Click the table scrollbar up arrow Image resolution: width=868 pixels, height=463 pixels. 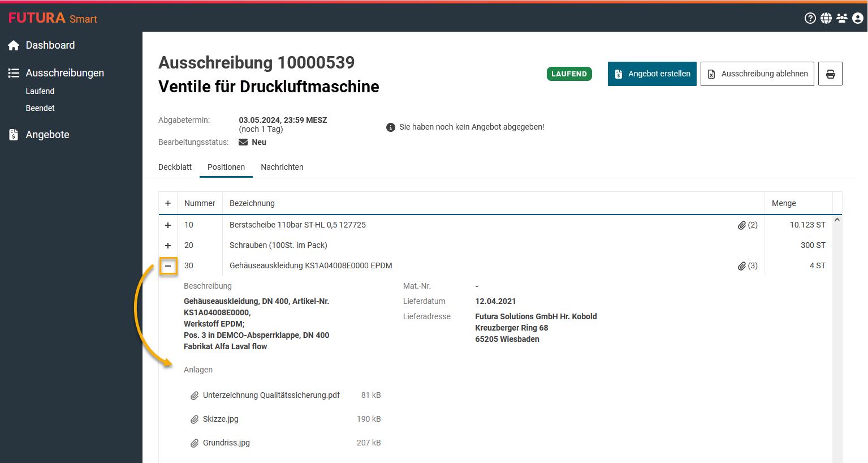tap(837, 220)
